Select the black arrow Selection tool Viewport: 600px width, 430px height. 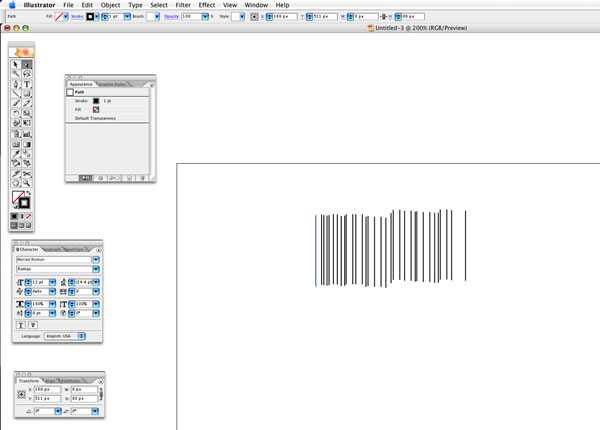pos(16,64)
